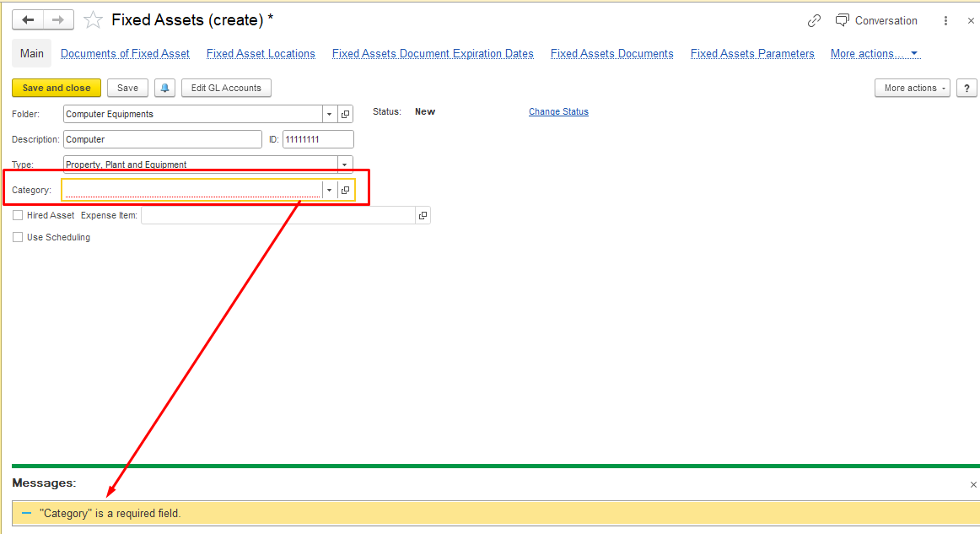Check the Use Scheduling option
This screenshot has height=534, width=980.
pos(18,238)
